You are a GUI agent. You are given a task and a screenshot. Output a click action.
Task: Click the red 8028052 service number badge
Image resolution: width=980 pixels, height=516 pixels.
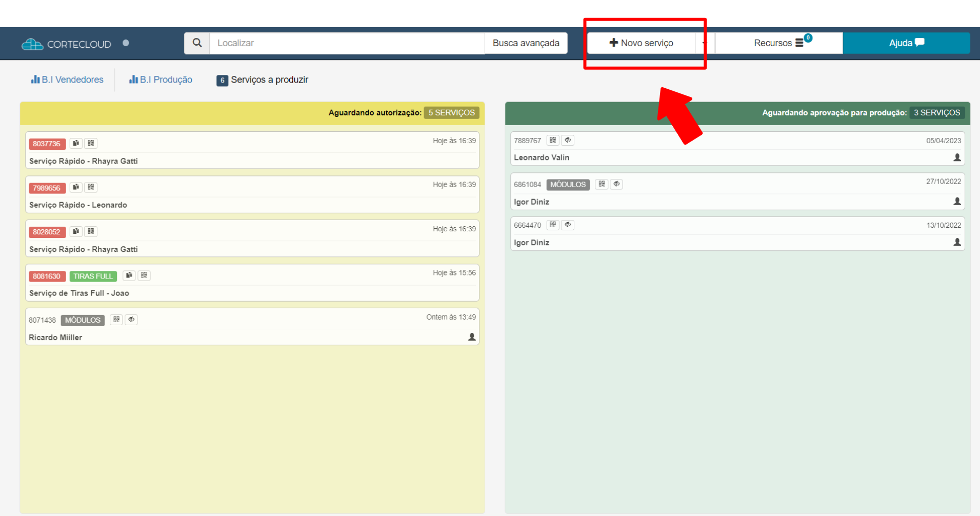point(47,232)
